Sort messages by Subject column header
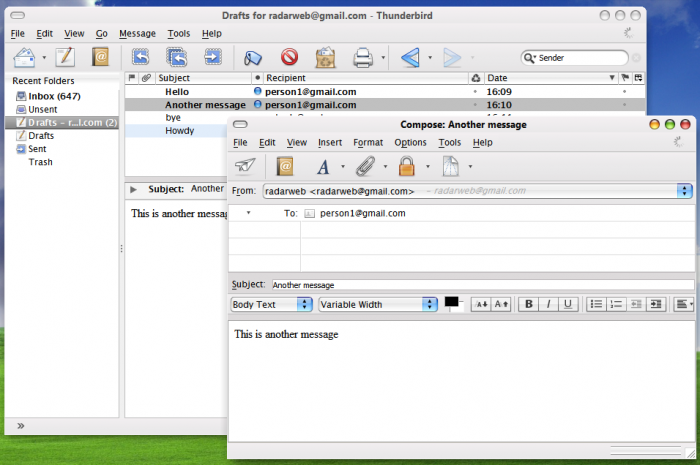This screenshot has height=465, width=700. [203, 78]
